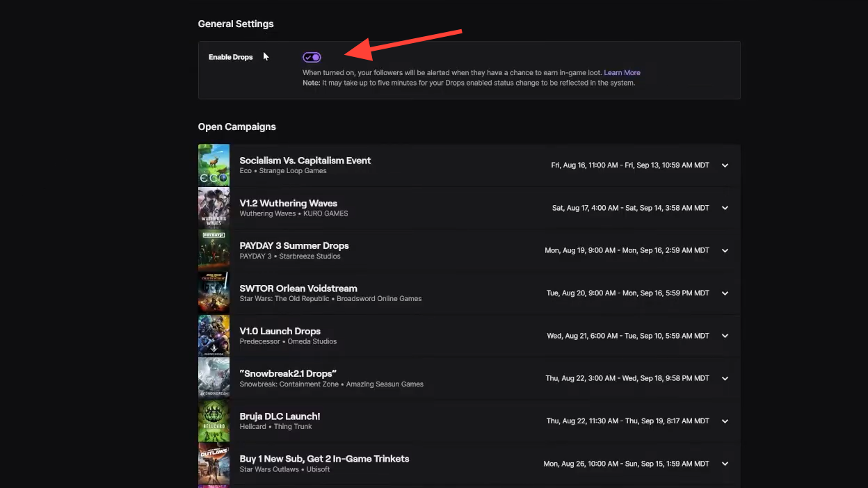Click the Mon, Aug 19 date range
The image size is (868, 488).
click(627, 250)
